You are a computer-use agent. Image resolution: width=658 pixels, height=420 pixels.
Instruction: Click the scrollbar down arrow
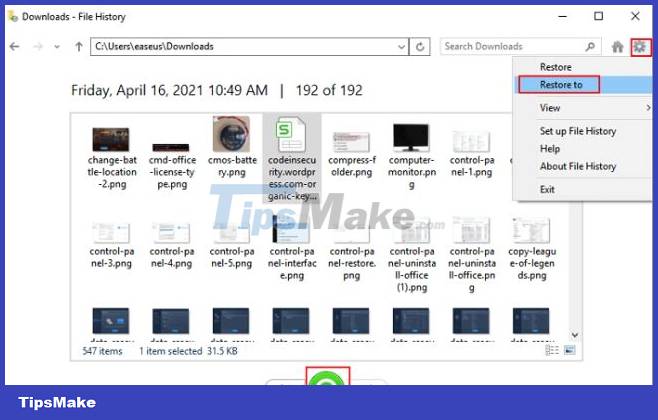(575, 335)
